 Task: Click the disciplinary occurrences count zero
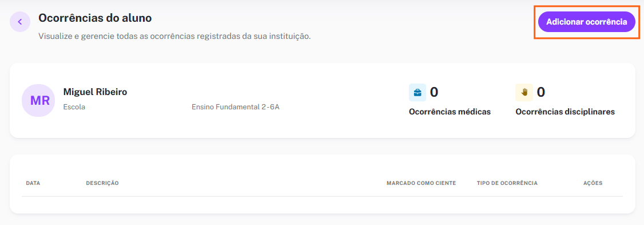541,92
